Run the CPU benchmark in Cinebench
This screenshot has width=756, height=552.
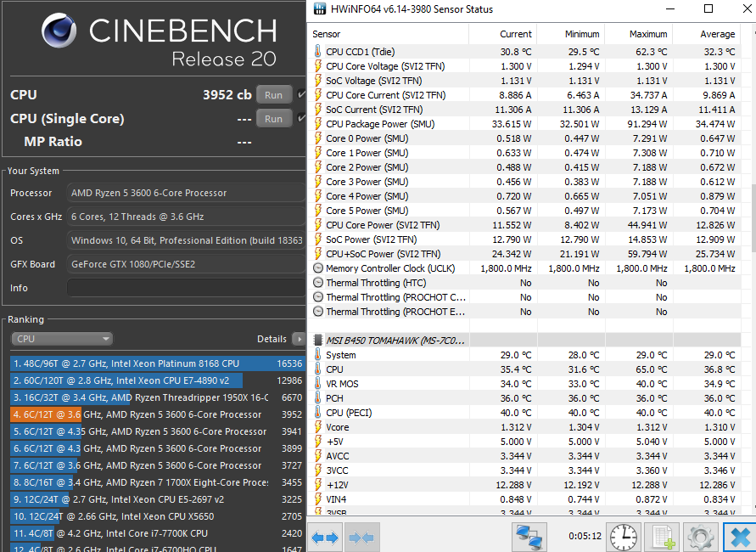[273, 94]
